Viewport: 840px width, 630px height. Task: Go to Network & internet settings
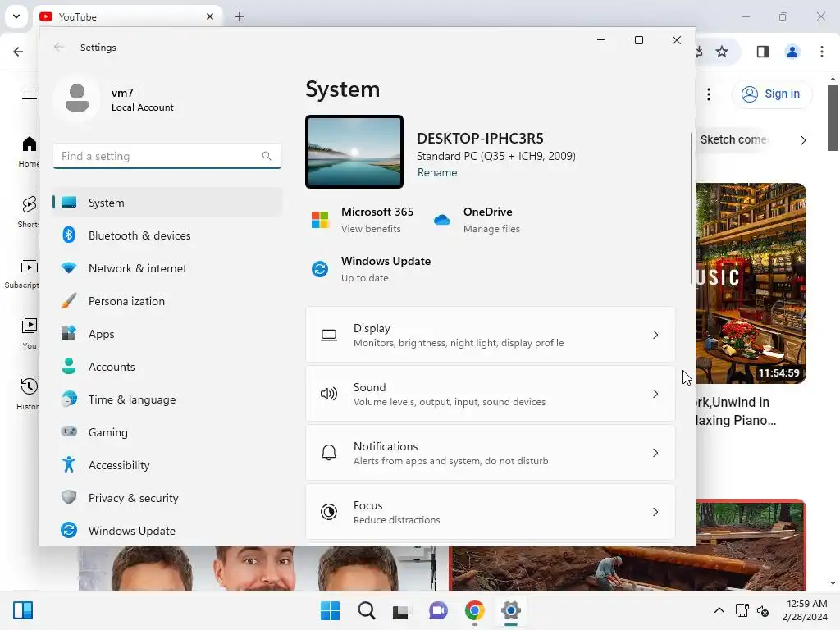tap(167, 268)
